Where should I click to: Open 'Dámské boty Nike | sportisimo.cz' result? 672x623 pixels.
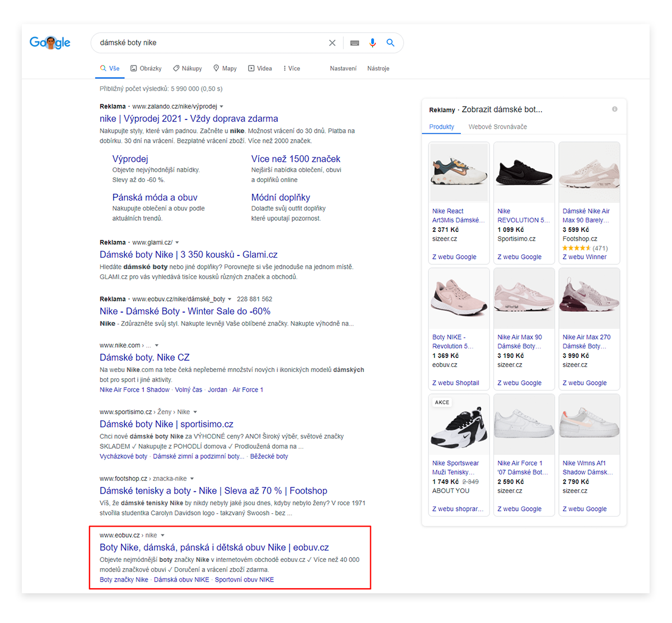coord(166,424)
